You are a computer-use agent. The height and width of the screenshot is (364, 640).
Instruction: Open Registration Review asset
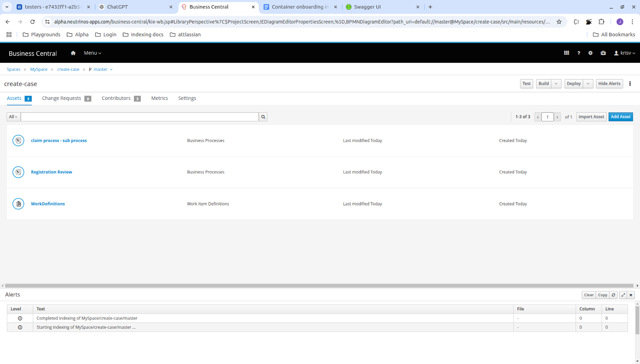(52, 172)
